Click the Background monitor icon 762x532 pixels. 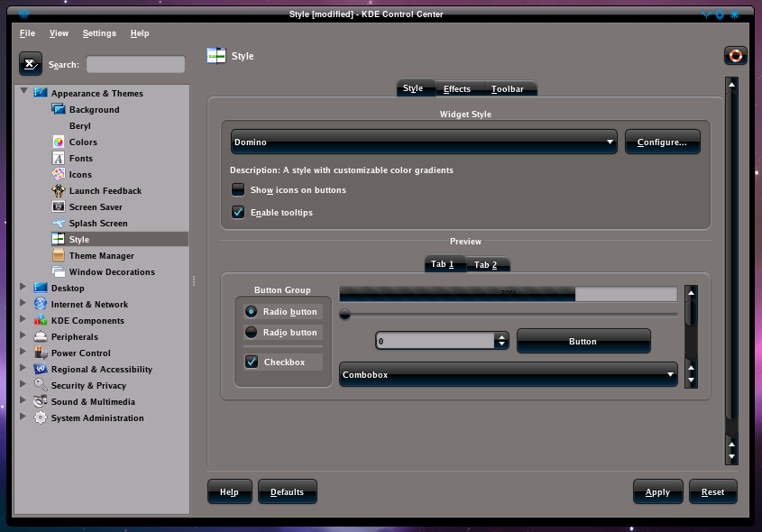[x=59, y=109]
